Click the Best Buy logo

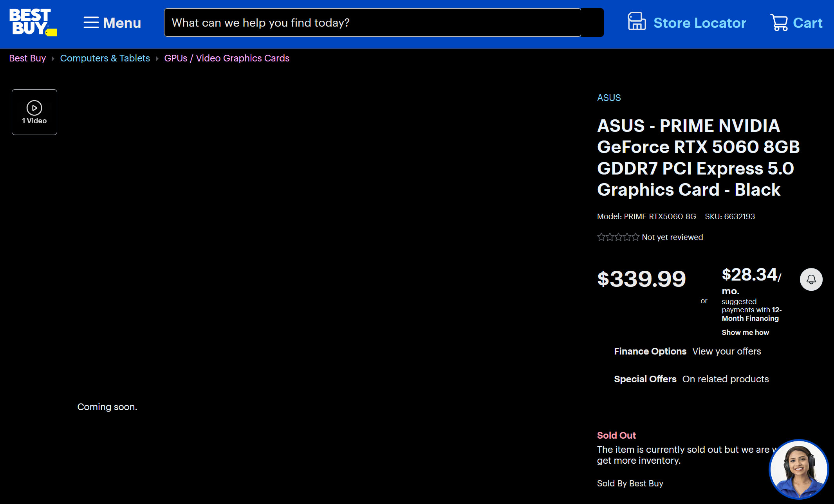tap(33, 23)
